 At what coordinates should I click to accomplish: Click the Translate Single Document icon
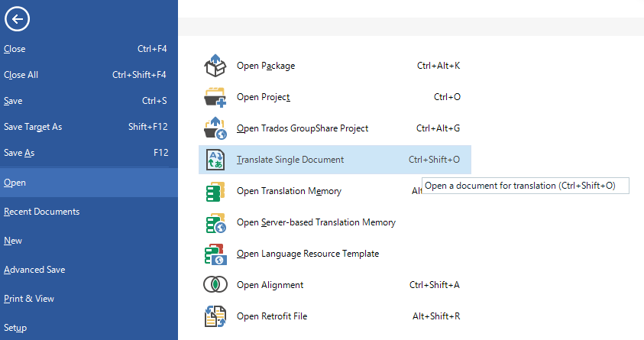215,160
